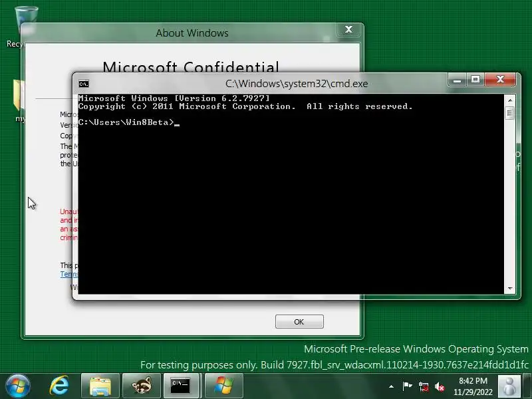This screenshot has width=532, height=399.
Task: Open Windows Explorer folder taskbar icon
Action: pos(100,386)
